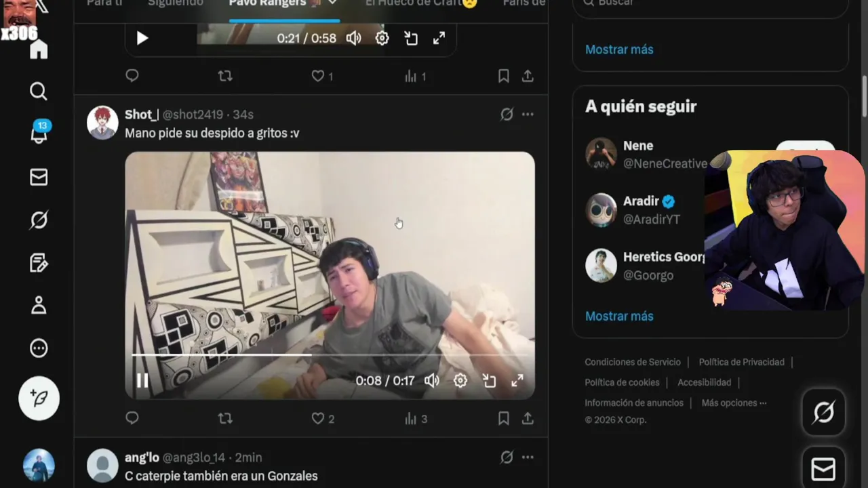The image size is (868, 488).
Task: Bookmark Shot_'s post
Action: [x=503, y=419]
